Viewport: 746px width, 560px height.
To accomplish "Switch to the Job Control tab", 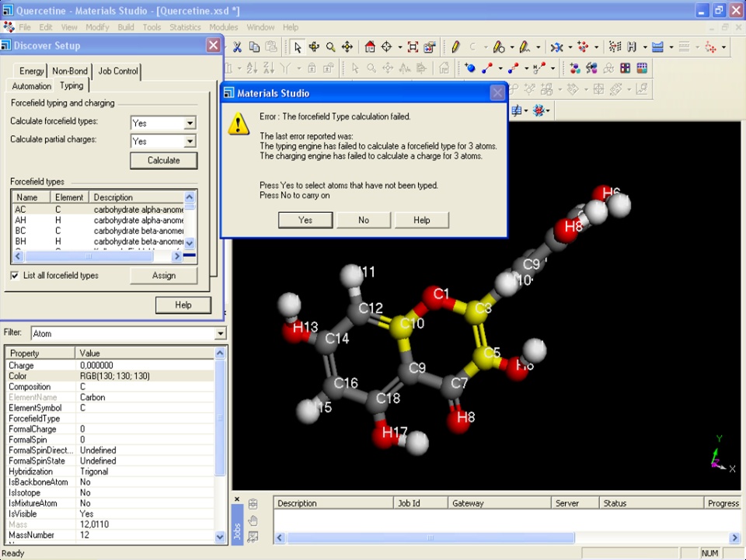I will 117,71.
